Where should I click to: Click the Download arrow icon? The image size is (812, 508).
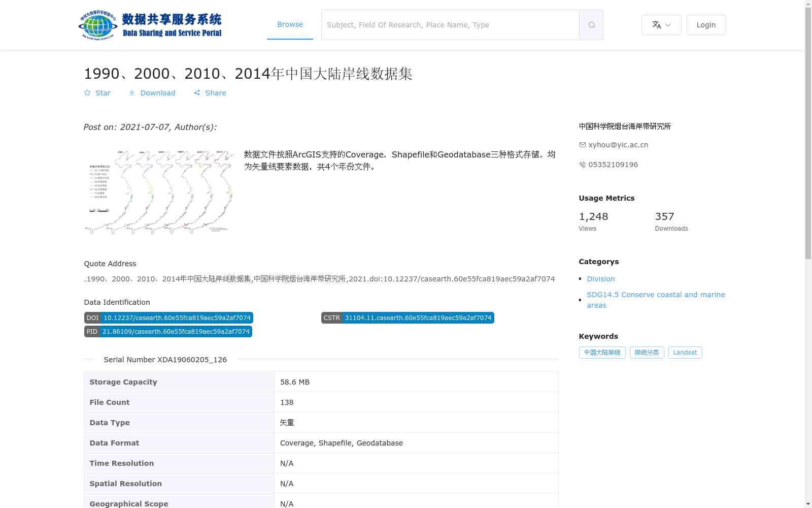[132, 93]
